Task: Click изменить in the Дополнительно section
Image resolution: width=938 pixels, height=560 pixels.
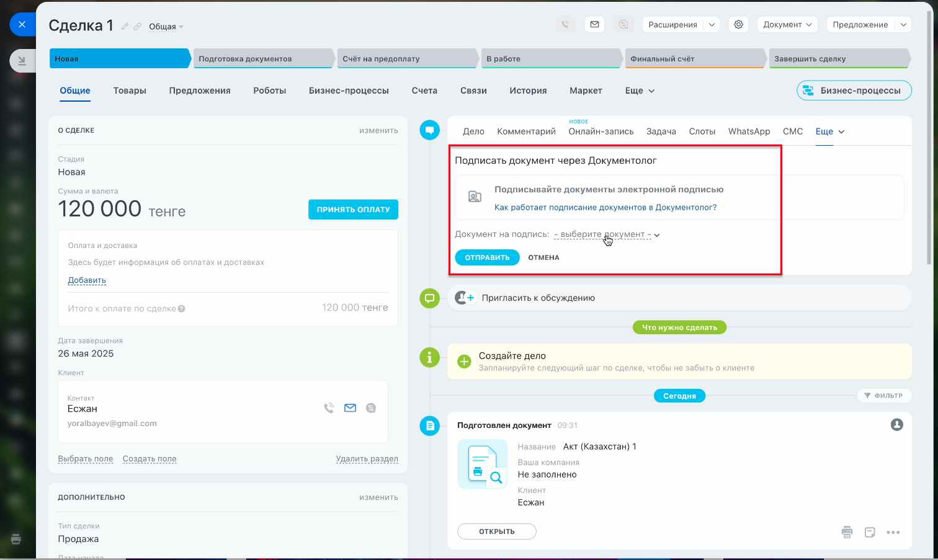Action: tap(378, 497)
